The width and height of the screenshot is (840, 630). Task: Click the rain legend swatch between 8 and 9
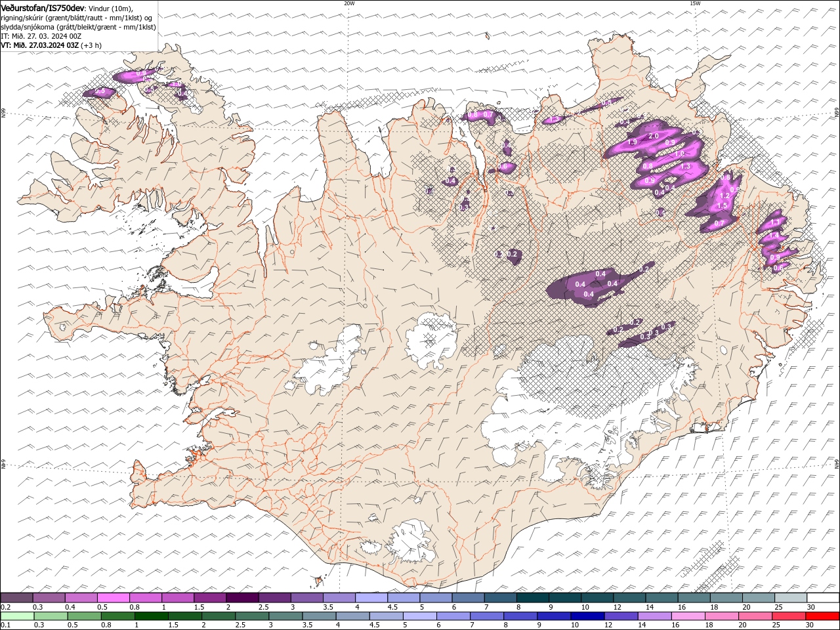[x=520, y=616]
